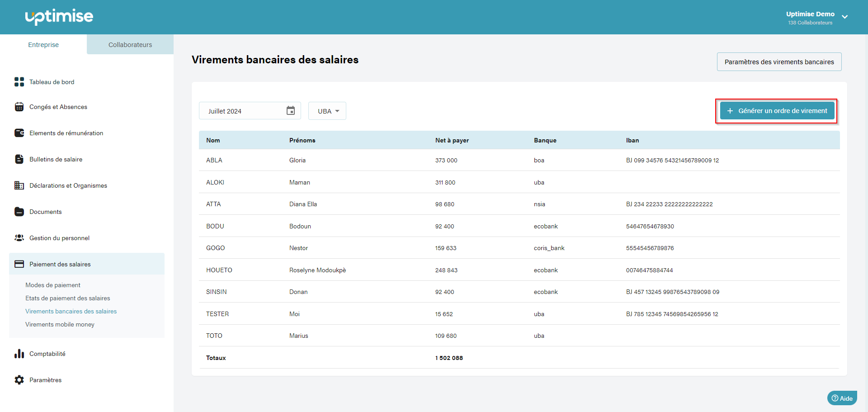Open the Aide help widget
This screenshot has width=868, height=412.
(x=842, y=398)
